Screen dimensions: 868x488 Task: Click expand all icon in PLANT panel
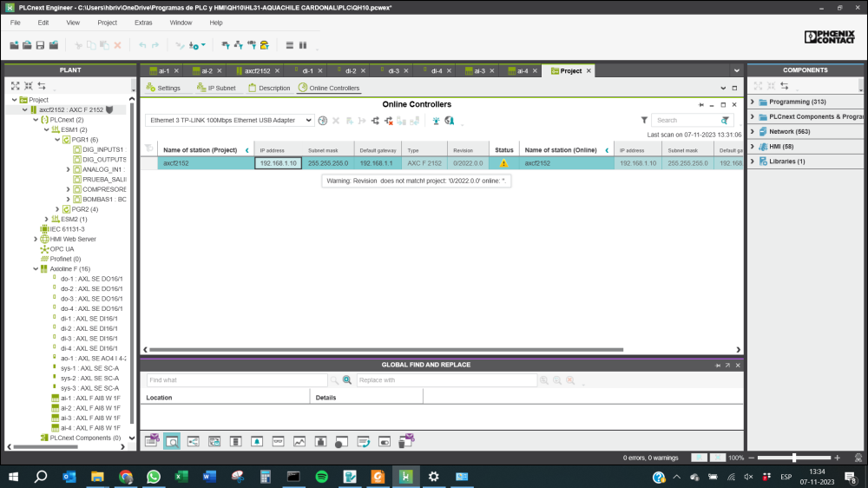(x=15, y=86)
